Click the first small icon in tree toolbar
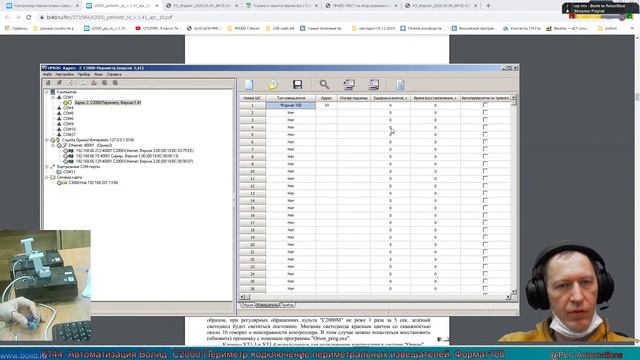 (x=48, y=83)
